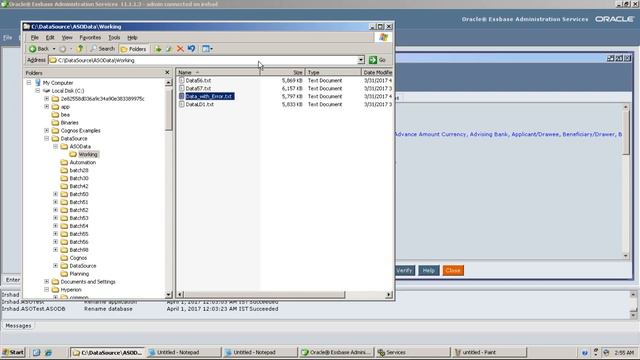Image resolution: width=640 pixels, height=360 pixels.
Task: Toggle the Folders pane button
Action: point(133,49)
